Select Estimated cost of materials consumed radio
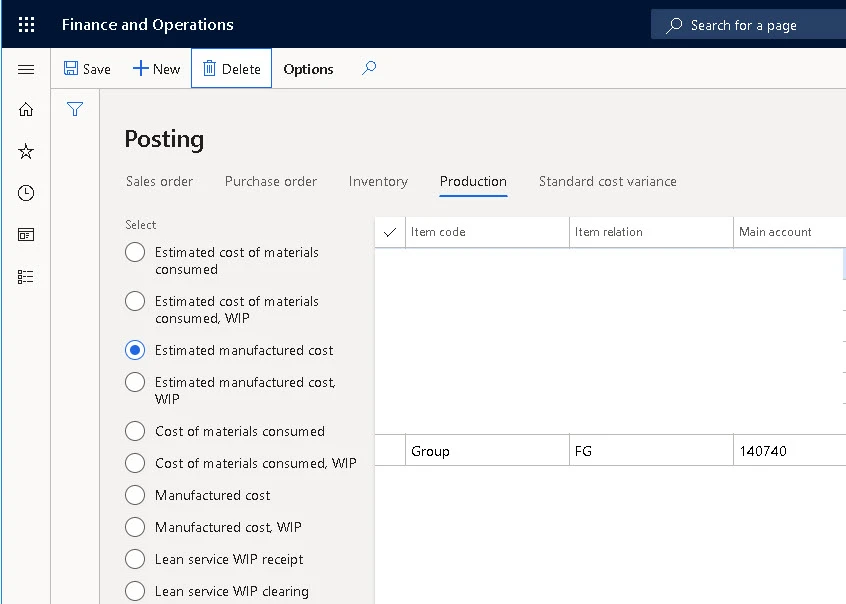This screenshot has height=604, width=846. (x=135, y=252)
